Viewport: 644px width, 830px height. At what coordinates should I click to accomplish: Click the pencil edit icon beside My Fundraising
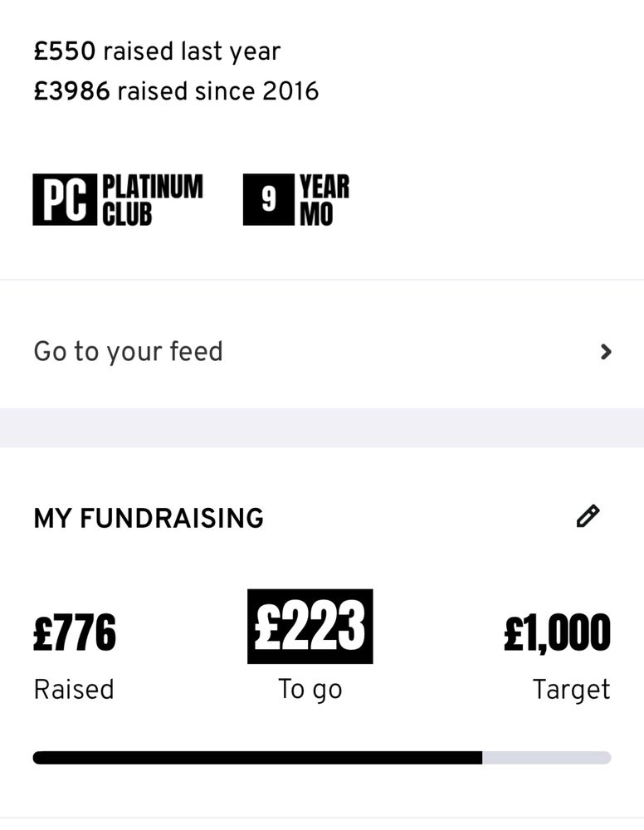[x=588, y=516]
